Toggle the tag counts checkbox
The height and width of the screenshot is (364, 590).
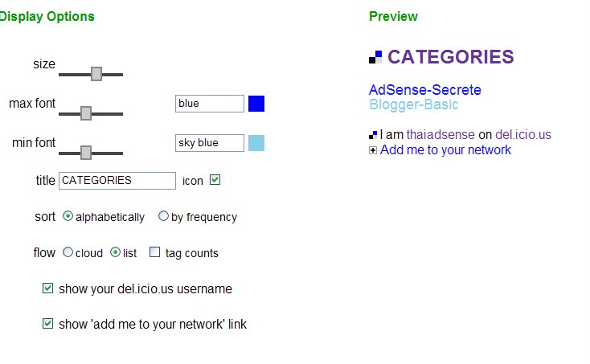pos(154,252)
